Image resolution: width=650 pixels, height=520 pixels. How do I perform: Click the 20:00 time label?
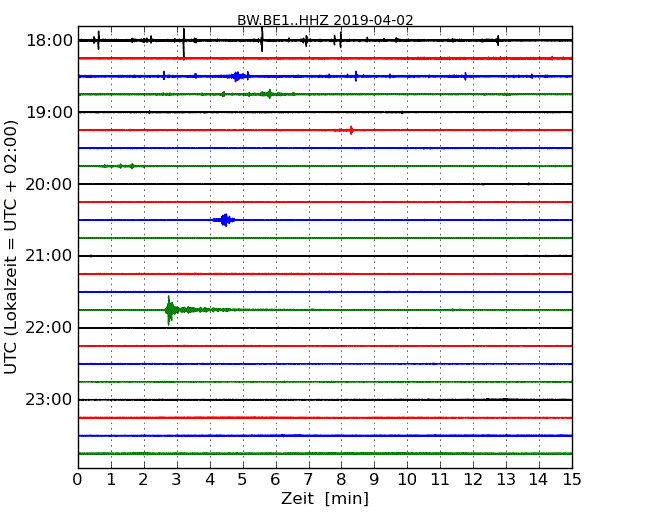point(49,184)
